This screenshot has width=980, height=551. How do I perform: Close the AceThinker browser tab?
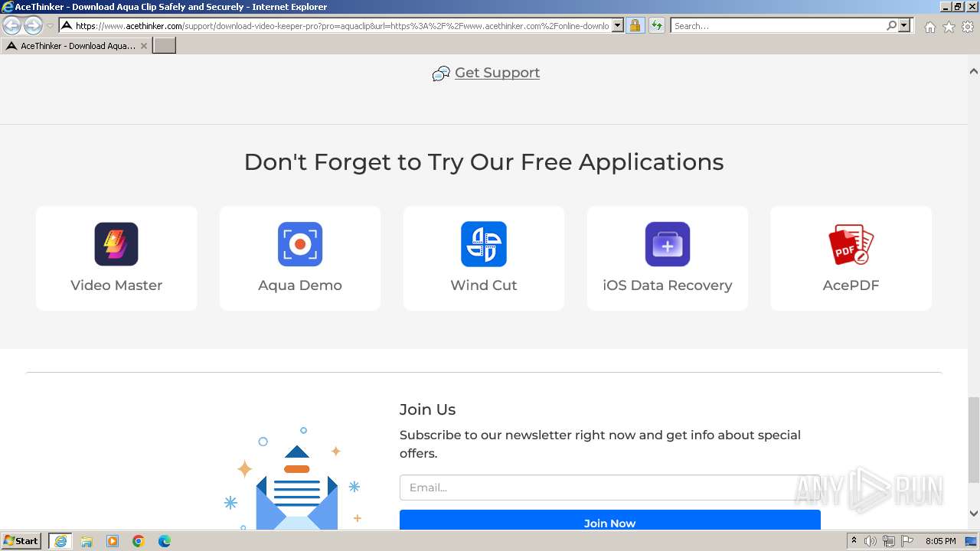click(144, 46)
